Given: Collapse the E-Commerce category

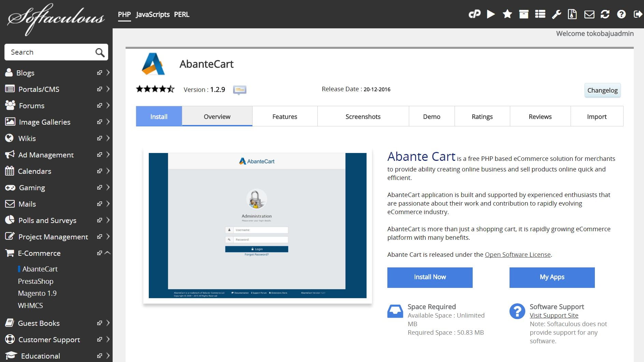Looking at the screenshot, I should [x=108, y=253].
